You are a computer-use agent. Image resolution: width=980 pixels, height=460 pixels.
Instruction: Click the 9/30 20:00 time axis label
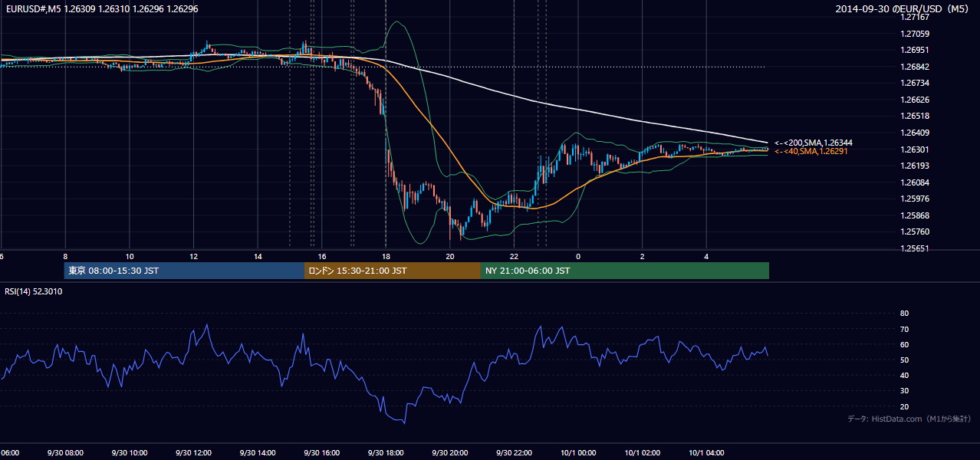(449, 453)
